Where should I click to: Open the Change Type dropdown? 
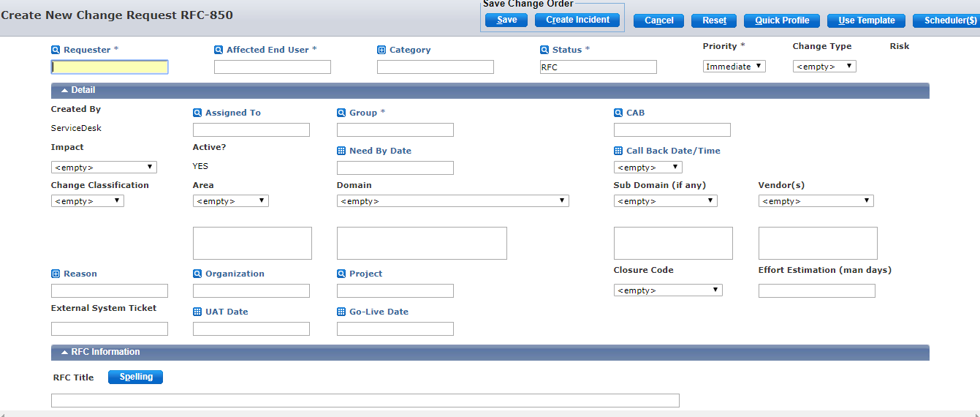[824, 66]
